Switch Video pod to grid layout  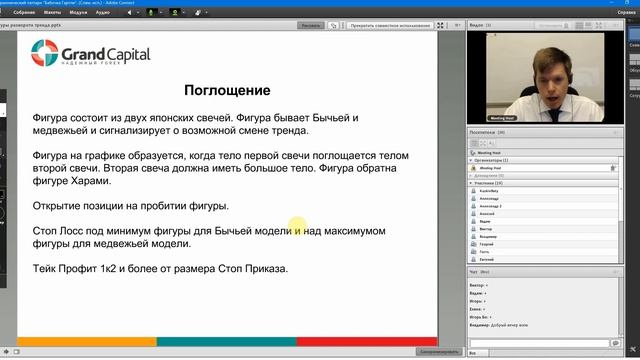point(579,25)
